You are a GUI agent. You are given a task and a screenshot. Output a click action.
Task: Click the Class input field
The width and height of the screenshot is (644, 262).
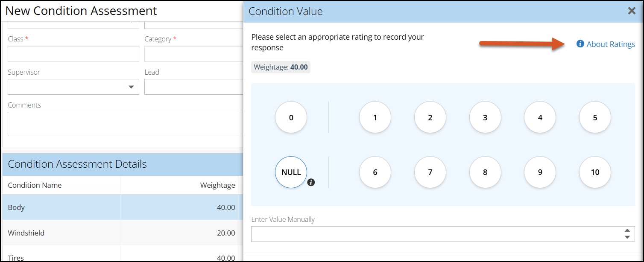[73, 54]
